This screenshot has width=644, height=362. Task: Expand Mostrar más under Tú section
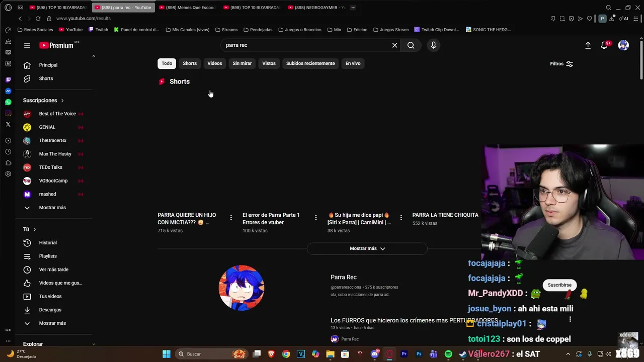(53, 323)
